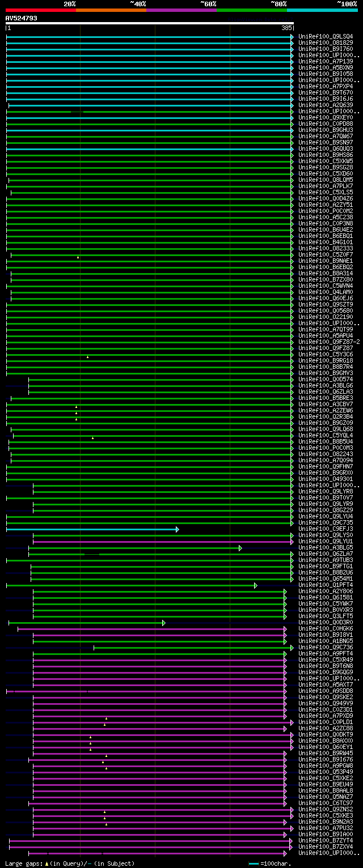This screenshot has height=868, width=363.
Task: Open UniRef100_Q4LAM0 entry
Action: click(326, 292)
